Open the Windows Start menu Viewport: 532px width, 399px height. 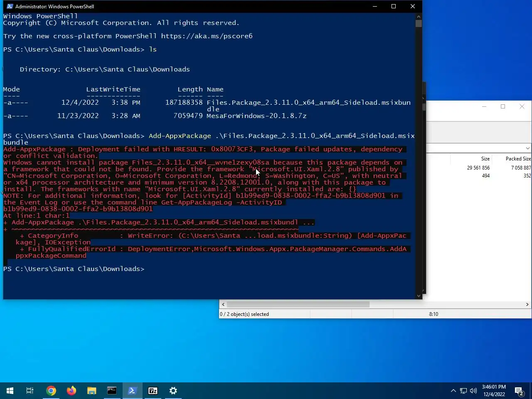(10, 391)
